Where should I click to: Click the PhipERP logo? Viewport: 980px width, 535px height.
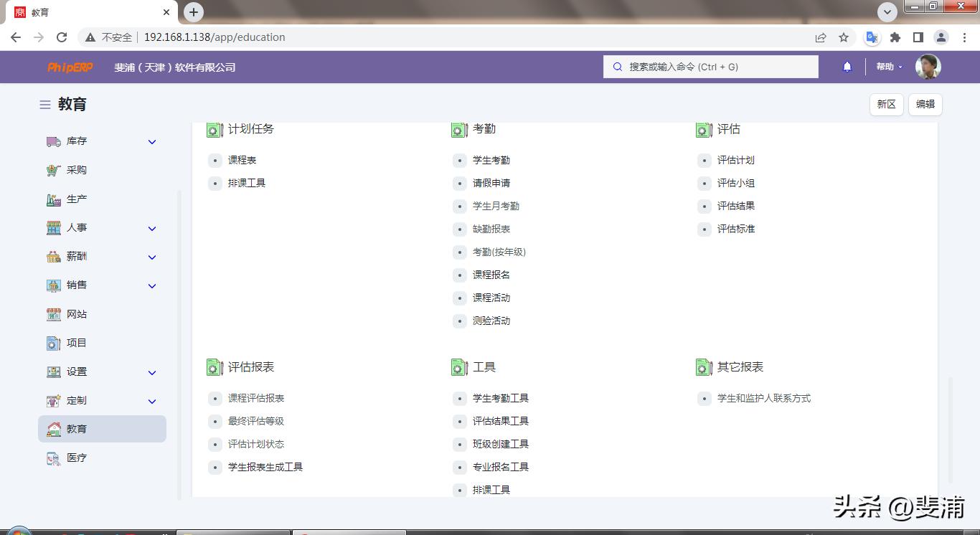point(70,67)
